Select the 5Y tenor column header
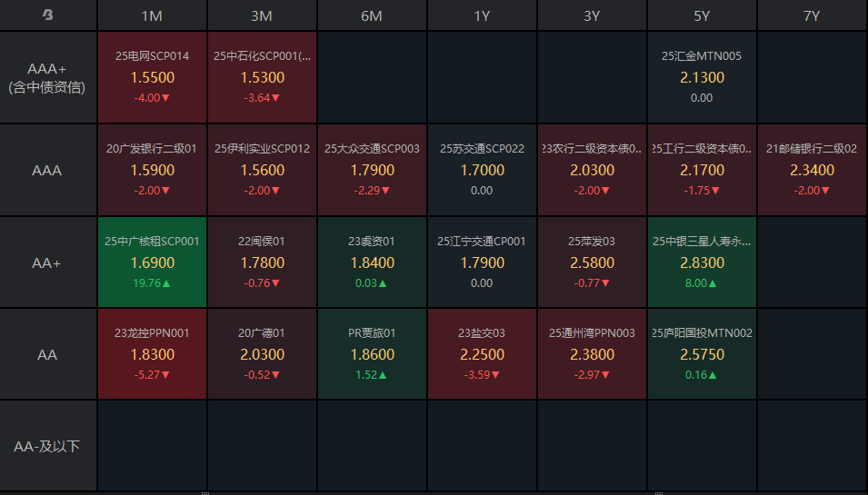Viewport: 868px width, 495px height. tap(702, 15)
